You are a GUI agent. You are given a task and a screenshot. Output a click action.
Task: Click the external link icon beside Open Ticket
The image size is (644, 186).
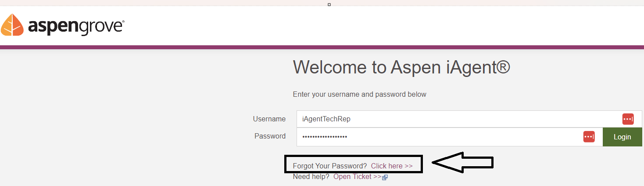(385, 177)
